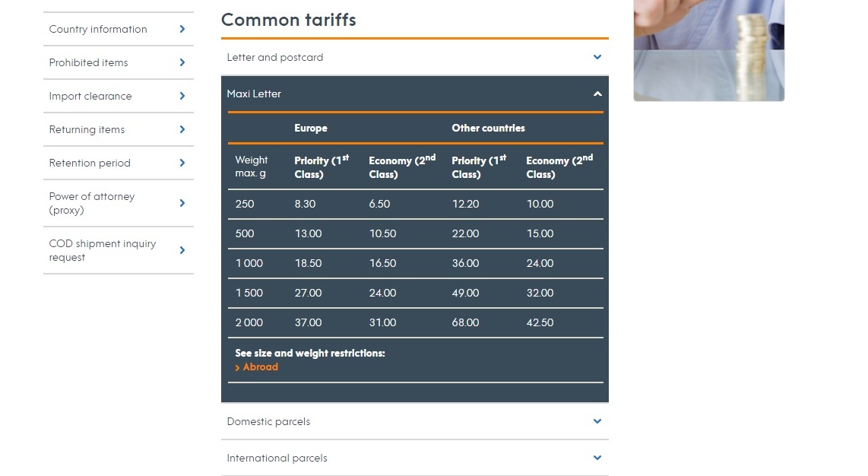Click the arrow icon beside Retention period
The height and width of the screenshot is (476, 868).
[182, 163]
